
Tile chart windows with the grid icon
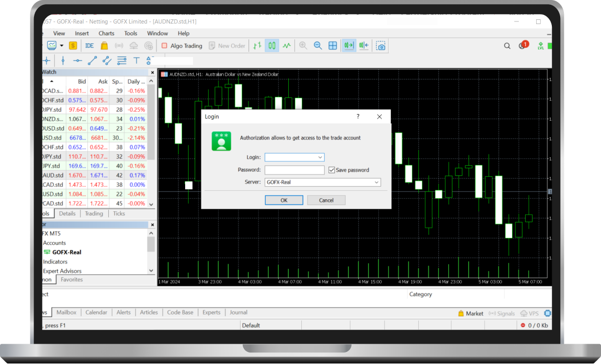(x=333, y=45)
